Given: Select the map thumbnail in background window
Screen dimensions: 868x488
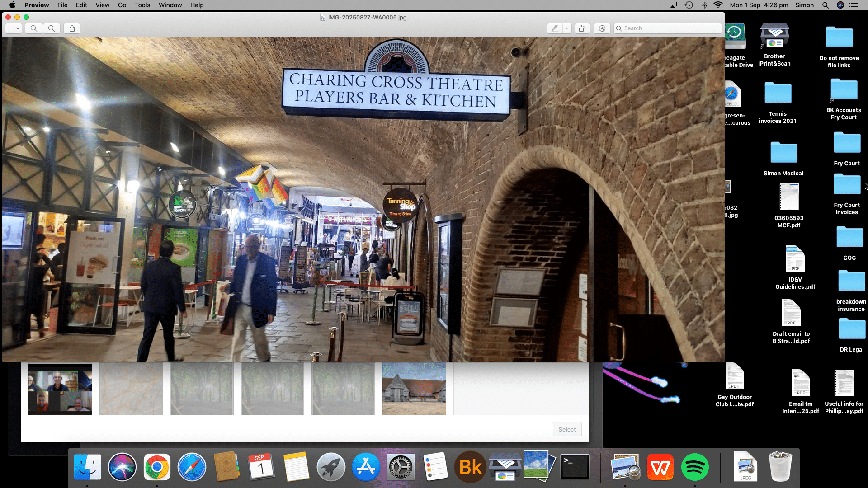Looking at the screenshot, I should (131, 389).
